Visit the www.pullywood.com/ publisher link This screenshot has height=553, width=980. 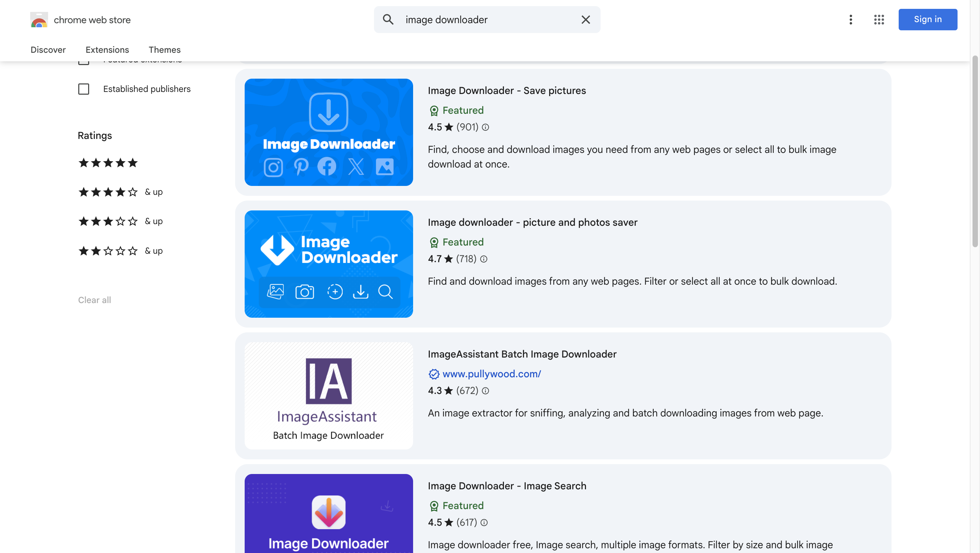pyautogui.click(x=491, y=374)
